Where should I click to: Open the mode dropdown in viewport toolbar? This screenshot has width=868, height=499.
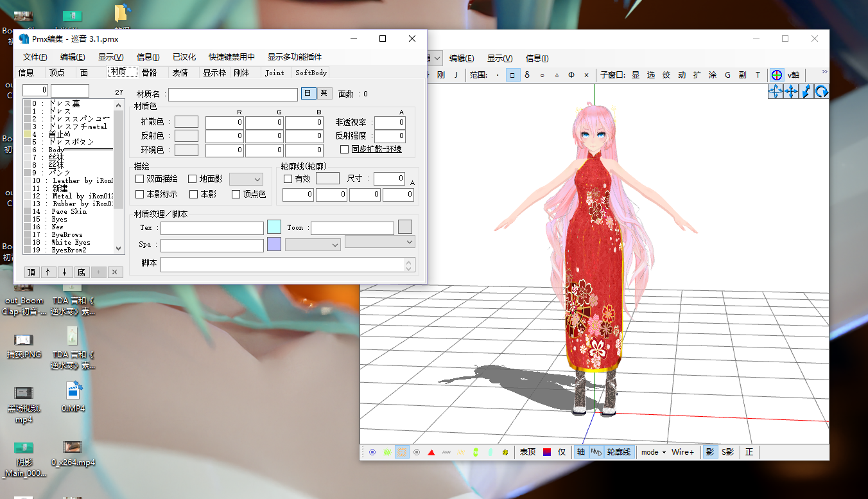654,452
